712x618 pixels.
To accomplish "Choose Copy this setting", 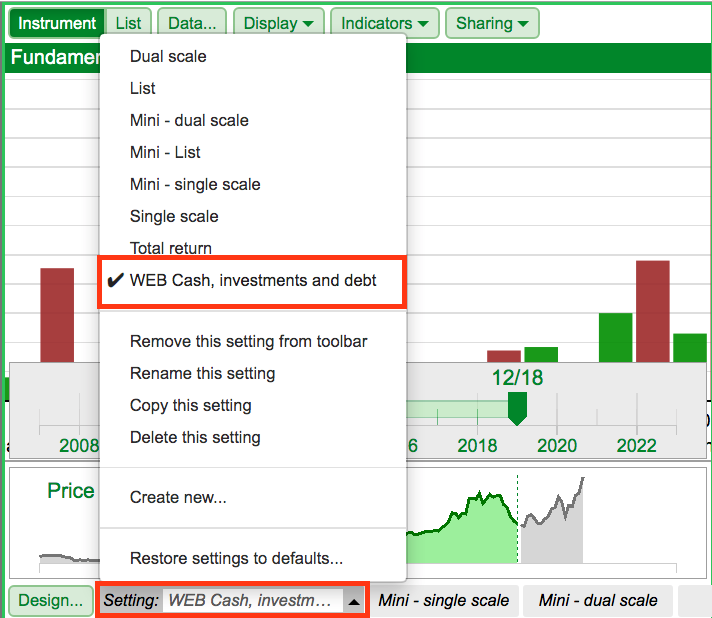I will click(x=252, y=405).
